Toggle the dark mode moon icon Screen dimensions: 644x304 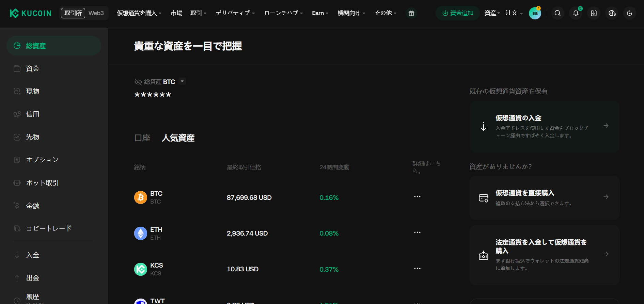click(630, 13)
